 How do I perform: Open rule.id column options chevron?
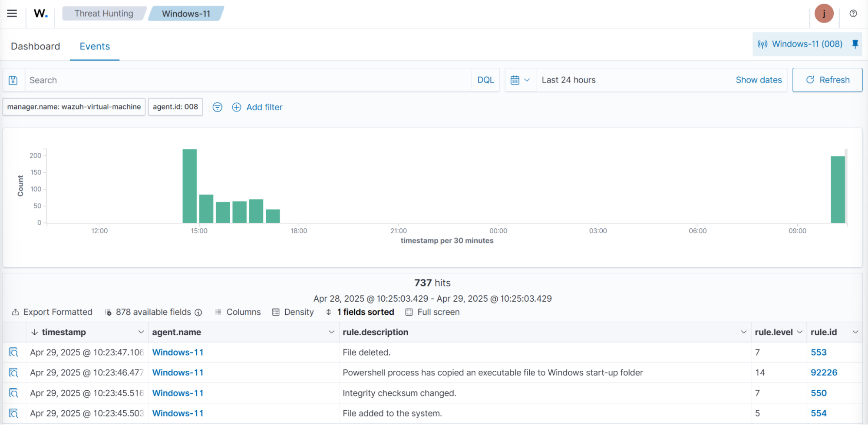855,332
